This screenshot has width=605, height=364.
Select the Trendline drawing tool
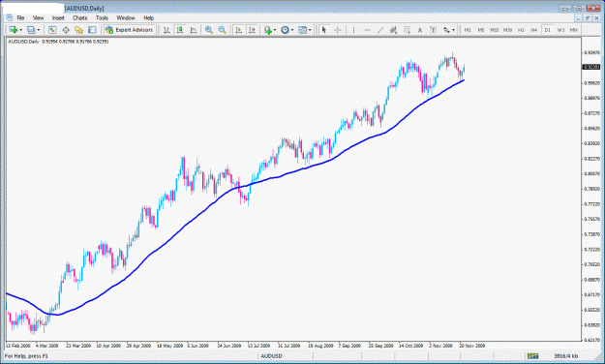coord(380,30)
